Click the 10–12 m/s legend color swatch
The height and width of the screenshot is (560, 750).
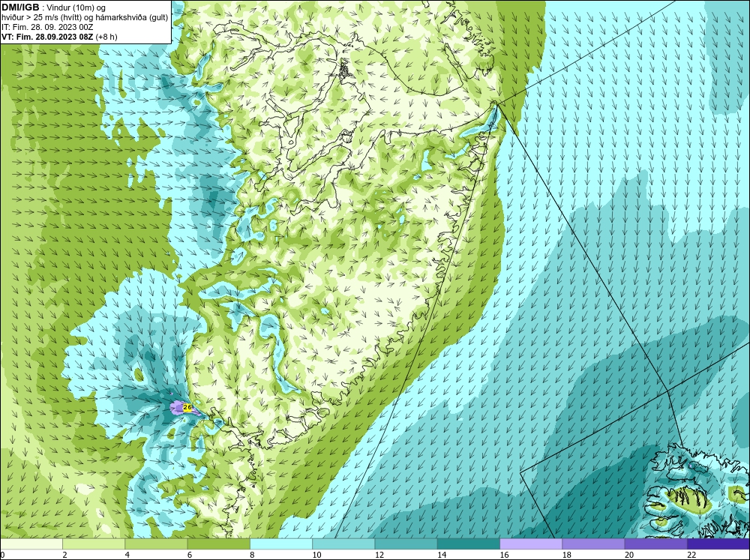click(x=343, y=544)
